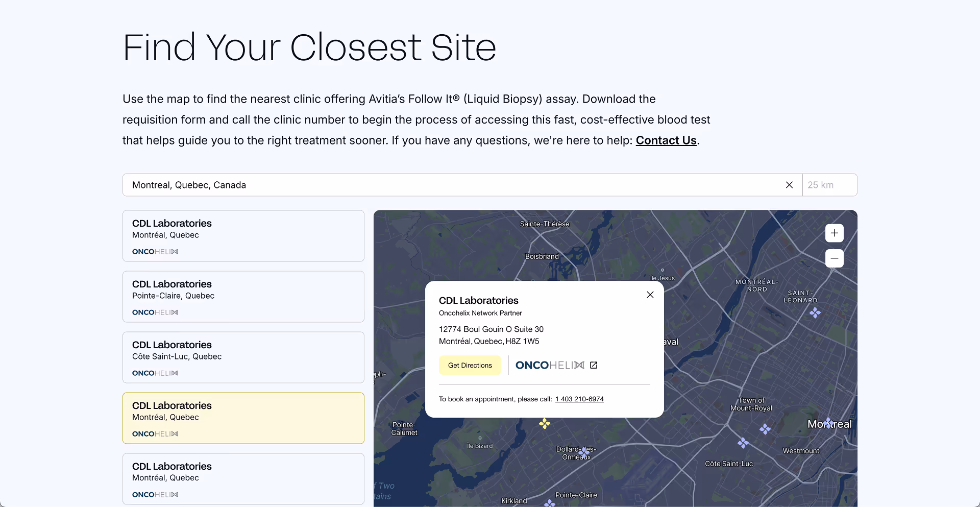Open the Contact Us link
This screenshot has height=507, width=980.
point(666,140)
